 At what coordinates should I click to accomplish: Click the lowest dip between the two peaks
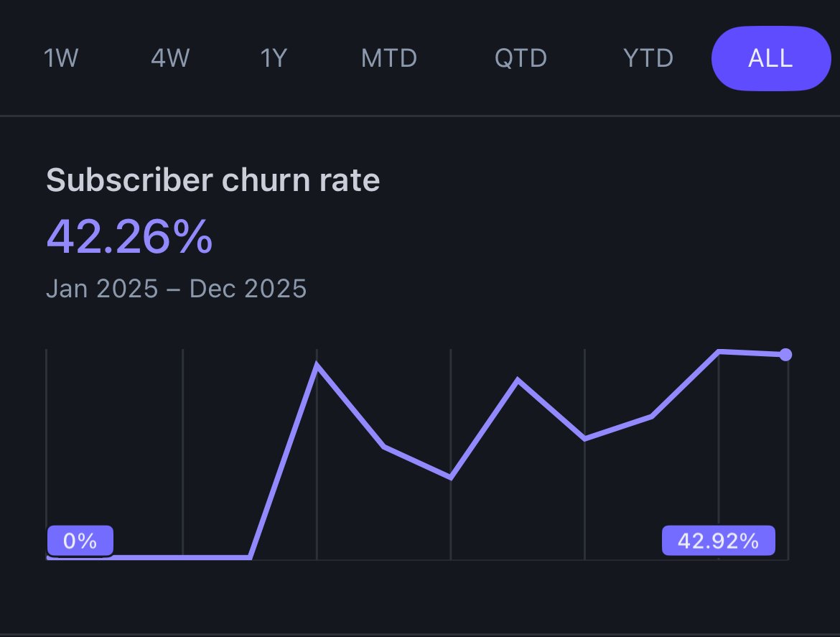point(451,477)
